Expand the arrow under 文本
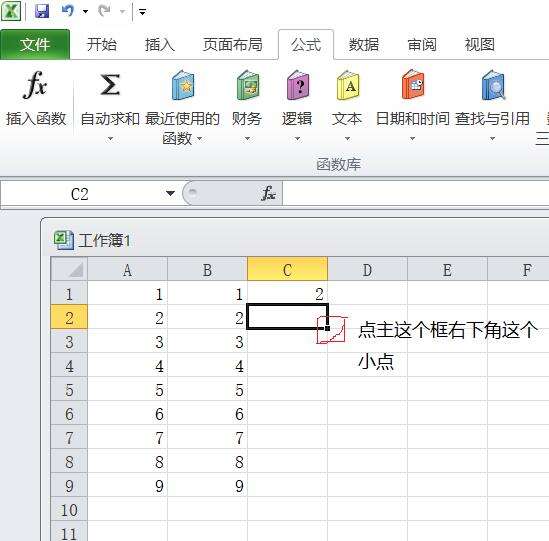This screenshot has width=549, height=541. click(x=347, y=139)
